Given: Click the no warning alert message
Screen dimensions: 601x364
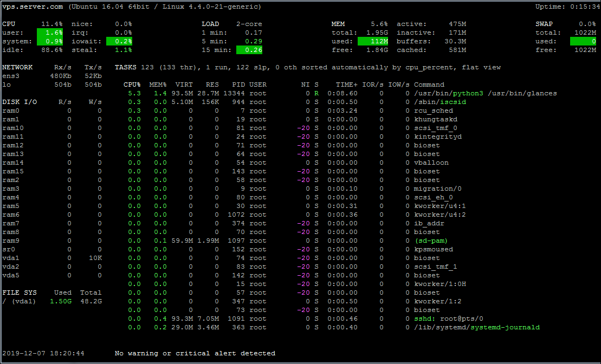Looking at the screenshot, I should pyautogui.click(x=195, y=353).
